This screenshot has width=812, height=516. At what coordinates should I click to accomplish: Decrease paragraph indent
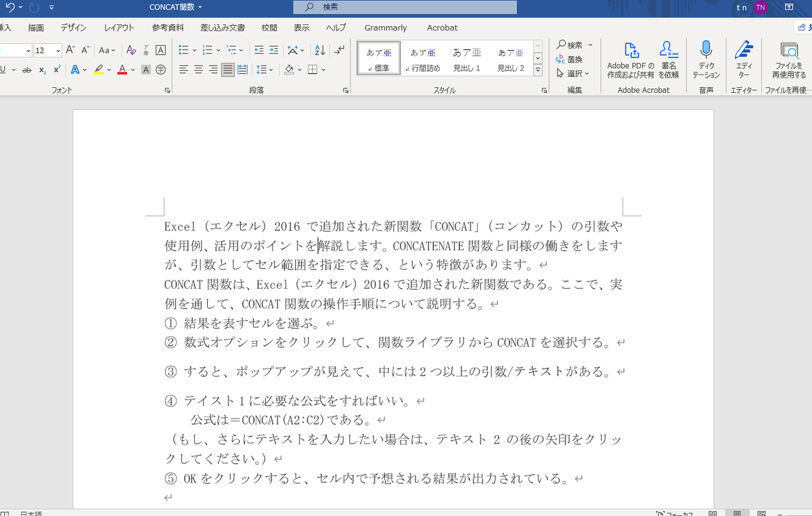pyautogui.click(x=258, y=50)
